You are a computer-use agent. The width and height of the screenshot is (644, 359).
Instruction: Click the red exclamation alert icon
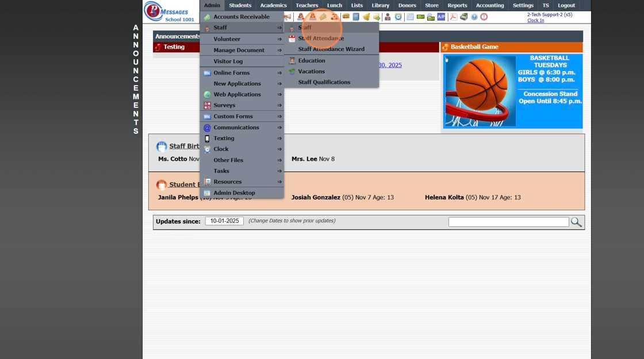click(x=484, y=17)
